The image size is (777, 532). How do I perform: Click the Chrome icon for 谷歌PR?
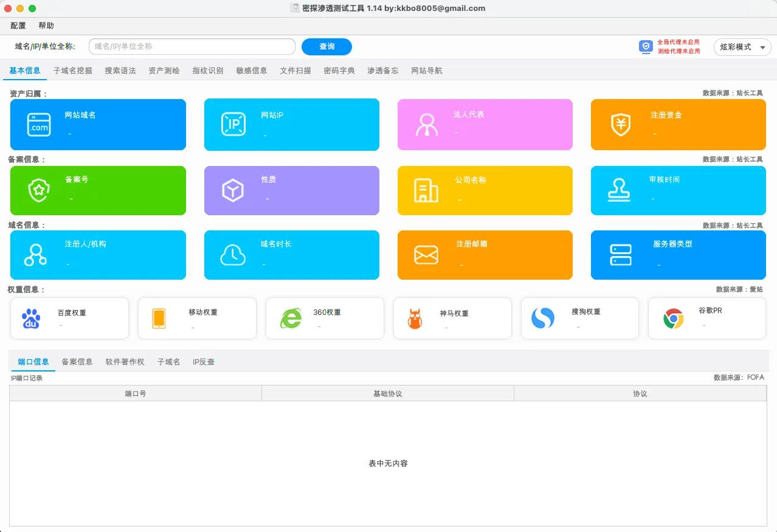coord(673,319)
